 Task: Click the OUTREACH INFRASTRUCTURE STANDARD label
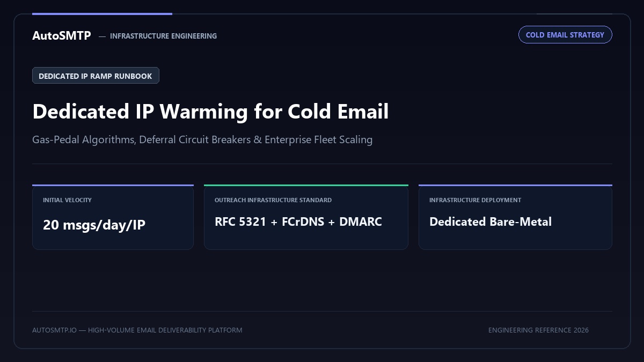point(273,200)
